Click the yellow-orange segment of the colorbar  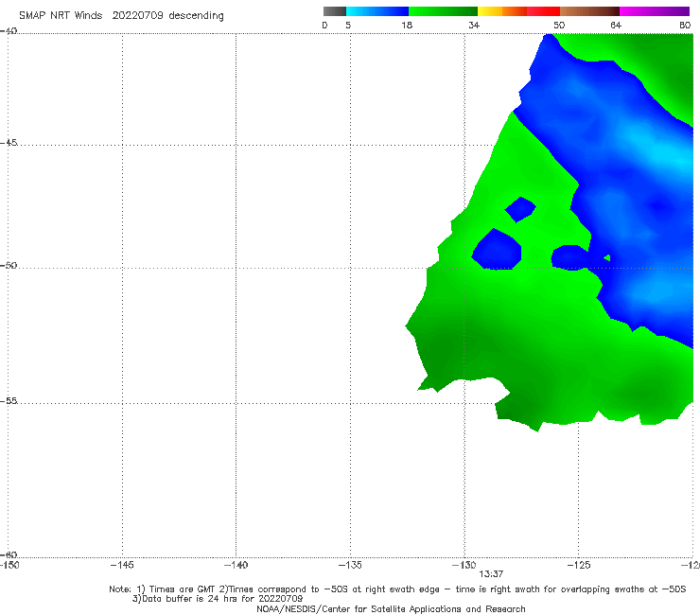coord(501,11)
